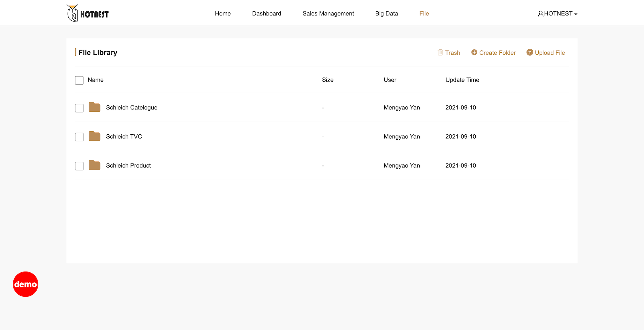Go to the Home menu item
The width and height of the screenshot is (644, 330).
pos(223,14)
